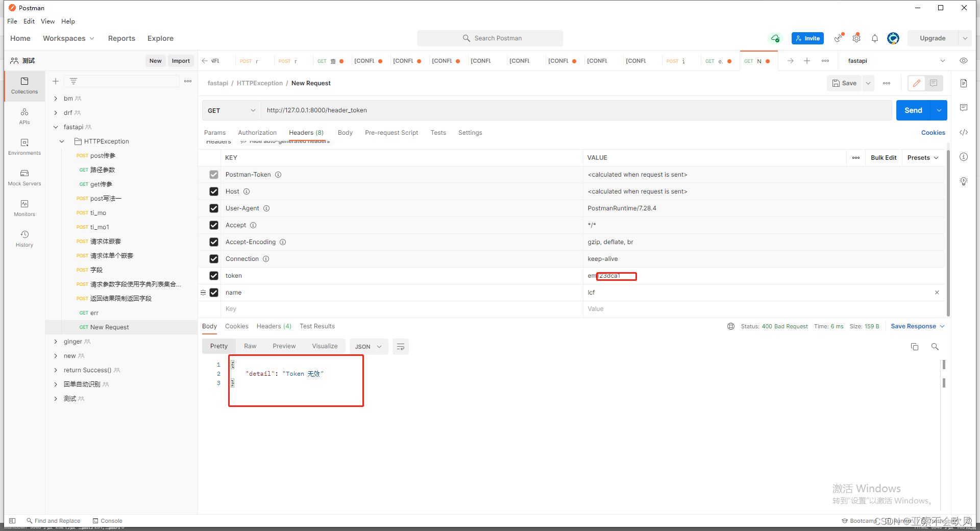Viewport: 980px width, 531px height.
Task: Open the Environments sidebar panel
Action: click(x=24, y=147)
